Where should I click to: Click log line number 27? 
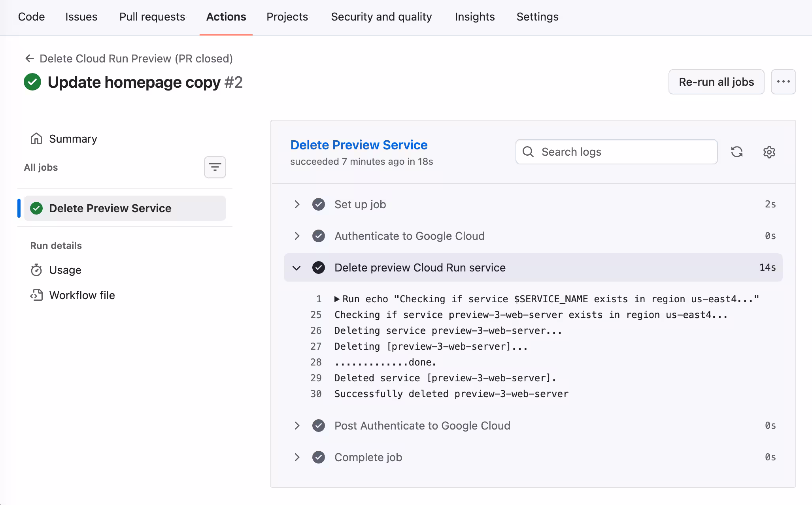pos(316,347)
